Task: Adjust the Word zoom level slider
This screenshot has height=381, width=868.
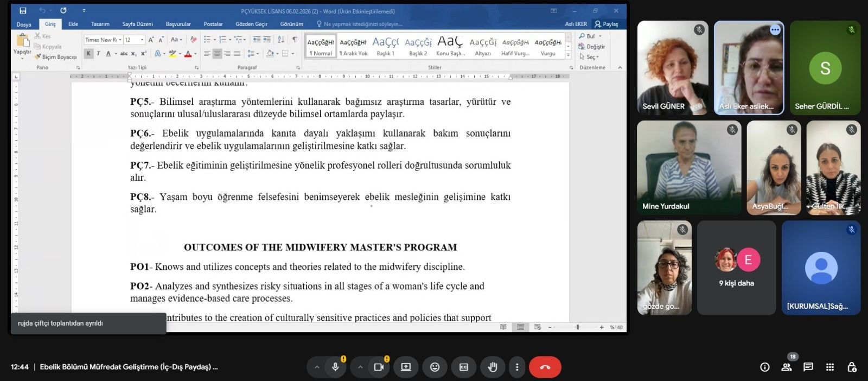Action: pos(578,327)
